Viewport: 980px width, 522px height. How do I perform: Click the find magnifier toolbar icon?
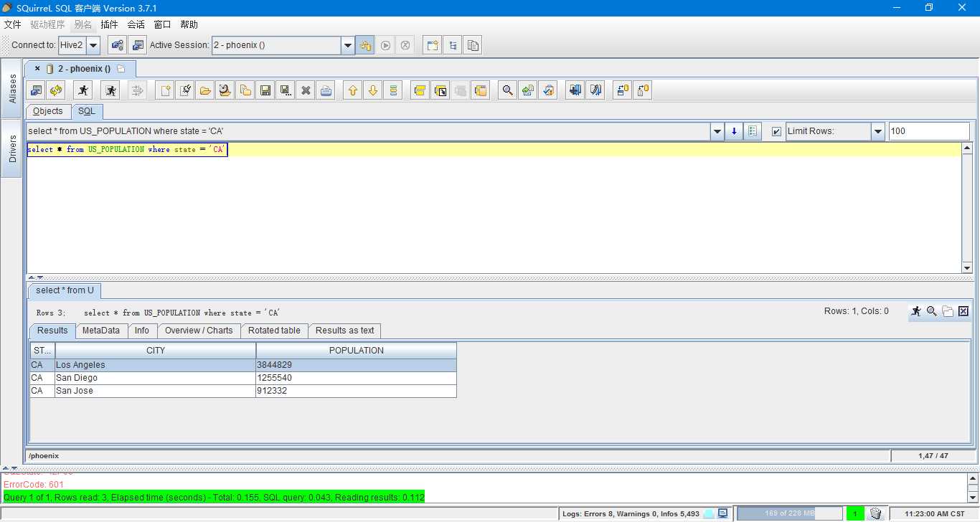pyautogui.click(x=508, y=90)
